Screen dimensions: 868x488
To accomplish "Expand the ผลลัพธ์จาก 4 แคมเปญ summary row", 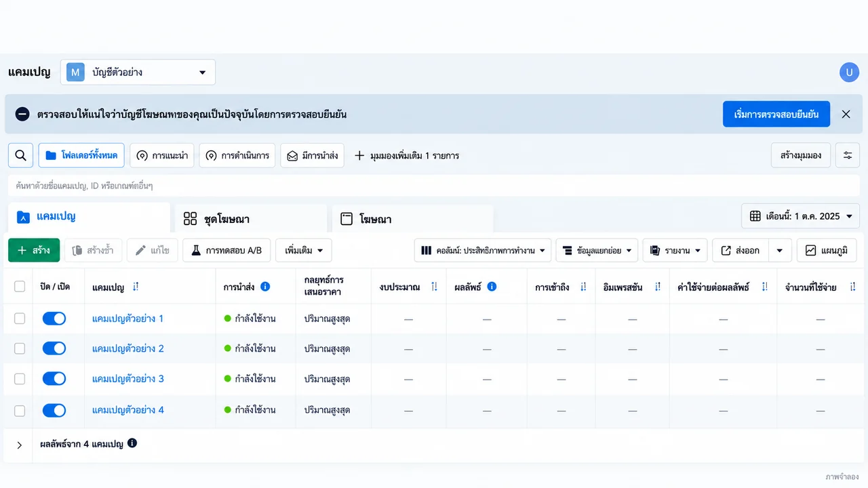I will 20,445.
